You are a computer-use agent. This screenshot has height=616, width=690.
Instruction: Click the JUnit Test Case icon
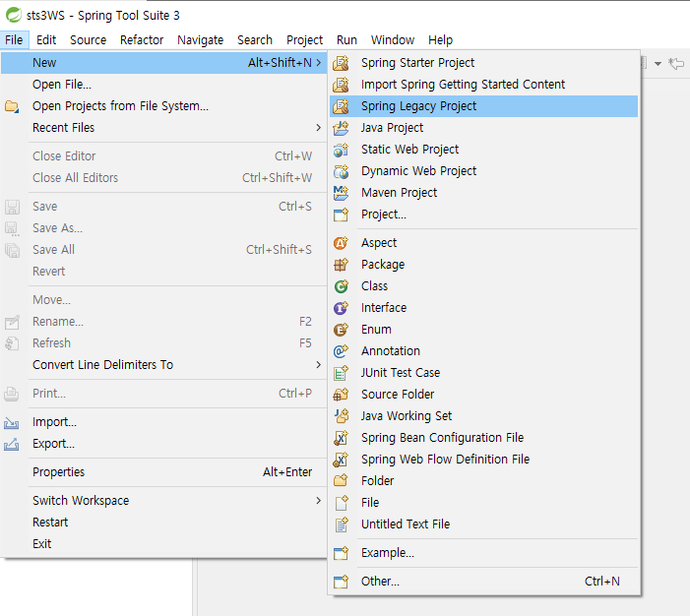pyautogui.click(x=341, y=373)
